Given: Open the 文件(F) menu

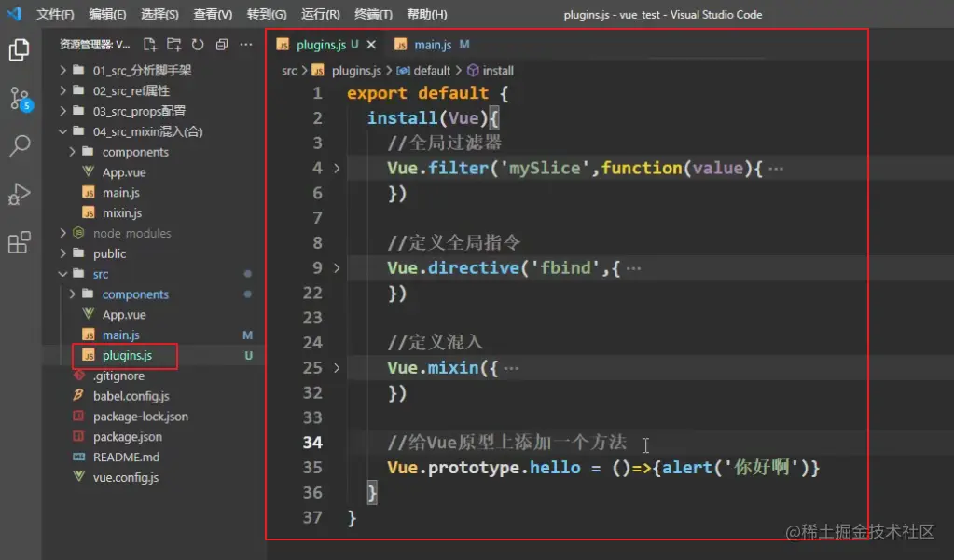Looking at the screenshot, I should [x=55, y=14].
